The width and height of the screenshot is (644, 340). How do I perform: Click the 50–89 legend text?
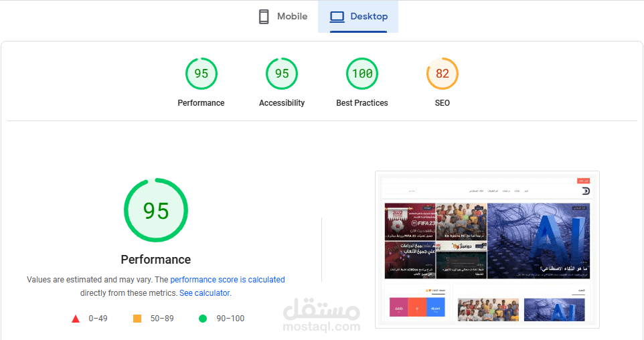coord(162,319)
